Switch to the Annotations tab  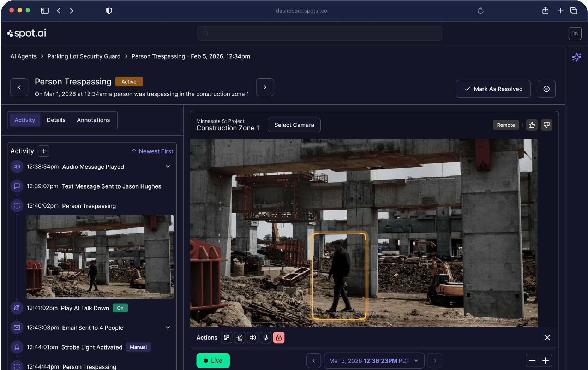click(x=94, y=120)
